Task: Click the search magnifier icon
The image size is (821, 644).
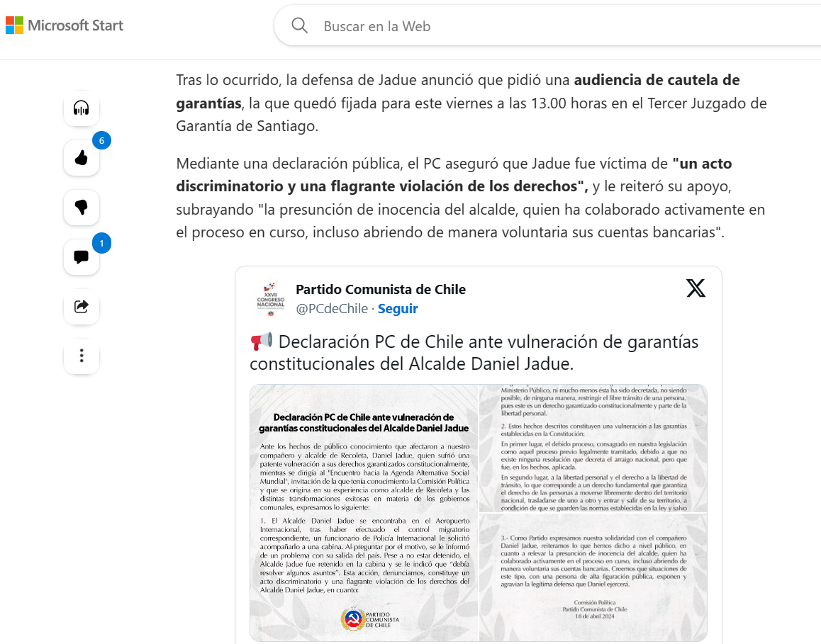Action: pyautogui.click(x=299, y=25)
